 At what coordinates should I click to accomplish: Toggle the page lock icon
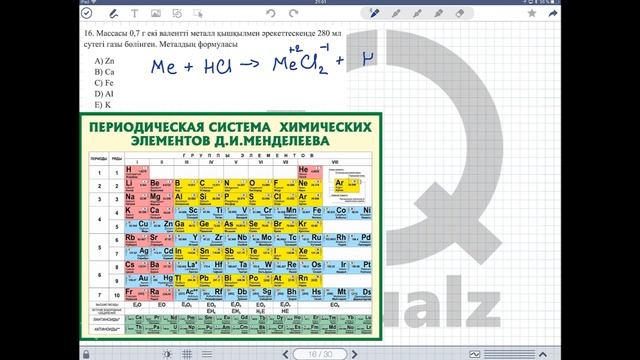(86, 354)
